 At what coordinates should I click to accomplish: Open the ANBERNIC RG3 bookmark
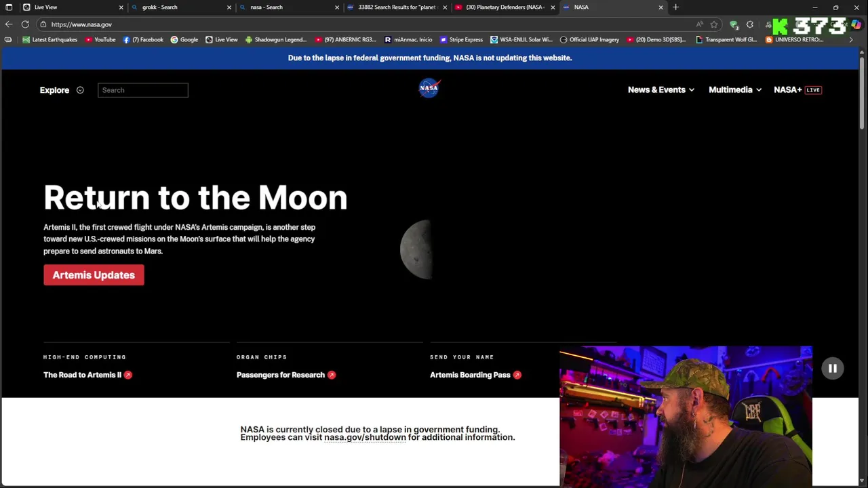tap(346, 39)
